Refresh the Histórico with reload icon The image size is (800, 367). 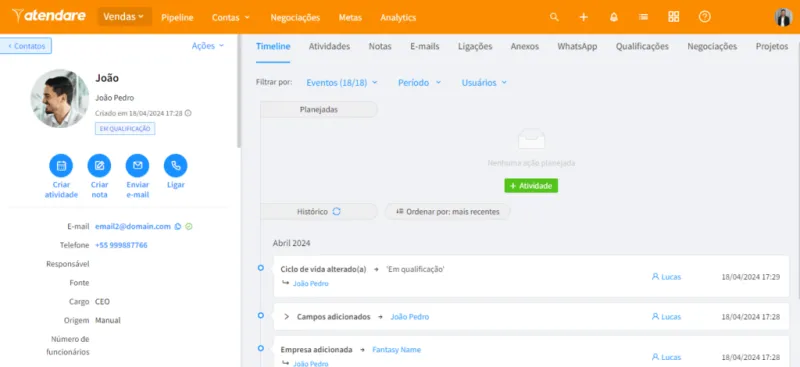point(336,211)
